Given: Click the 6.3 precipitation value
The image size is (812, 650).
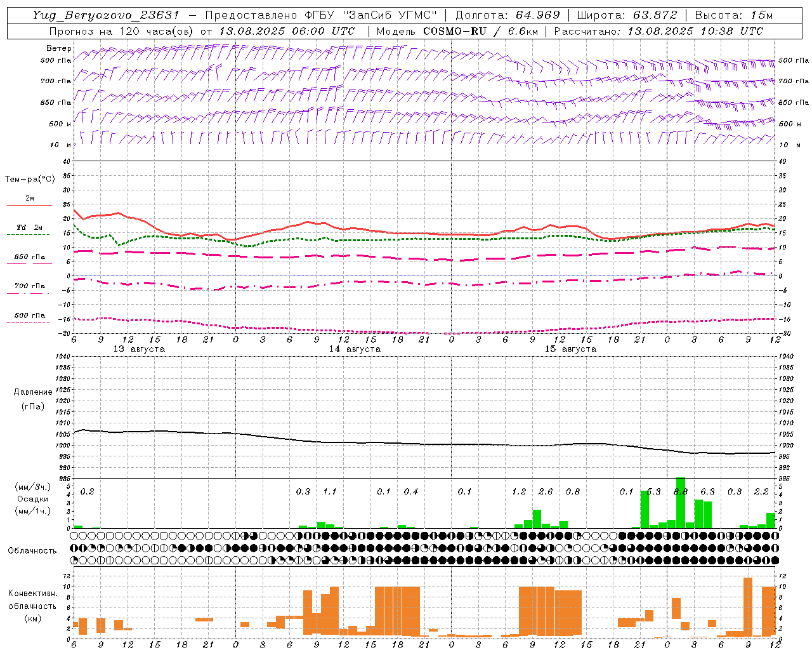Looking at the screenshot, I should click(x=707, y=492).
